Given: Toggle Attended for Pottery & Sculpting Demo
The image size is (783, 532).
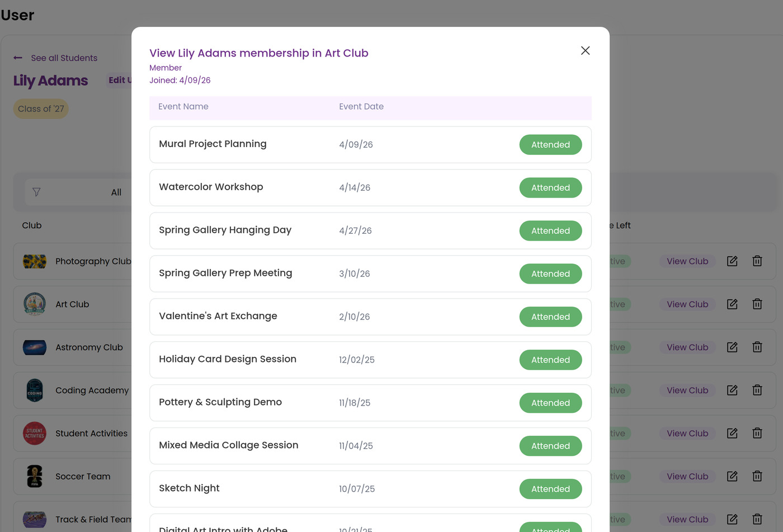Looking at the screenshot, I should point(550,403).
